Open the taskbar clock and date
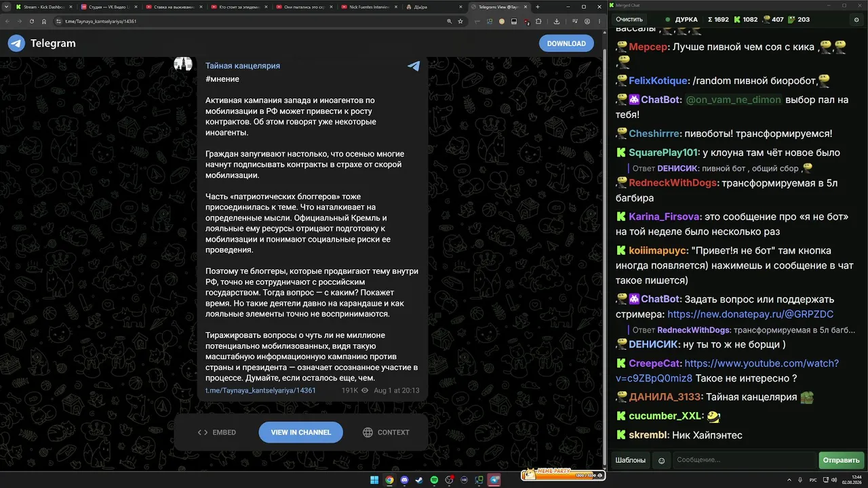 [851, 480]
